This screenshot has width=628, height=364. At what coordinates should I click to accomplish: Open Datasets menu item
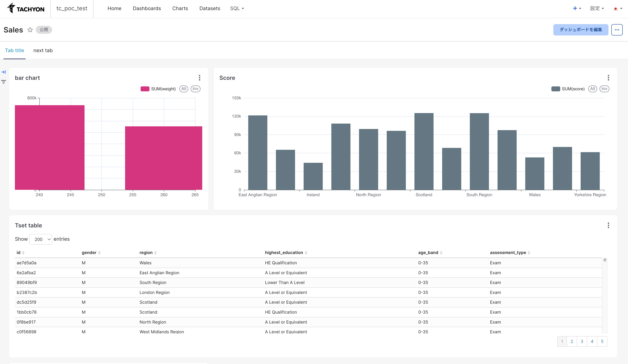click(x=210, y=8)
